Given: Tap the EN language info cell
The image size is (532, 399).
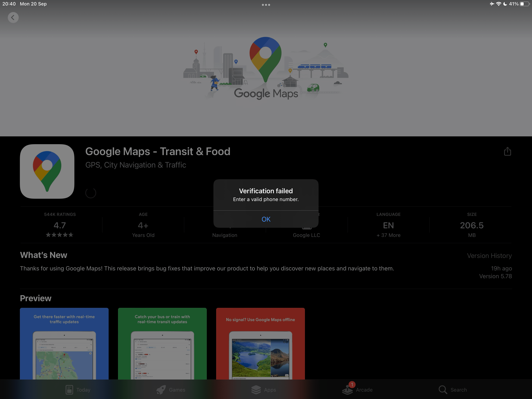Looking at the screenshot, I should click(x=388, y=225).
